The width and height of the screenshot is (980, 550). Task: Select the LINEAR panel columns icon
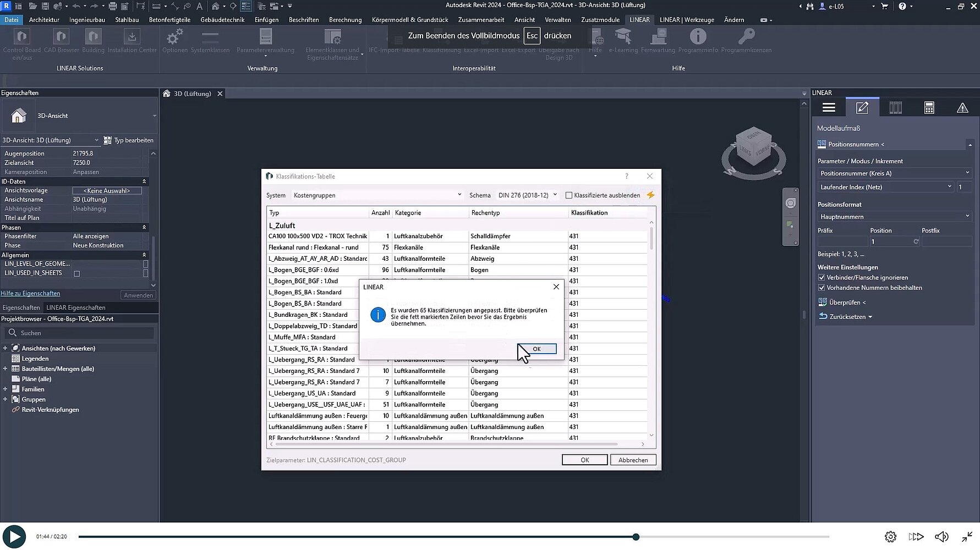896,108
